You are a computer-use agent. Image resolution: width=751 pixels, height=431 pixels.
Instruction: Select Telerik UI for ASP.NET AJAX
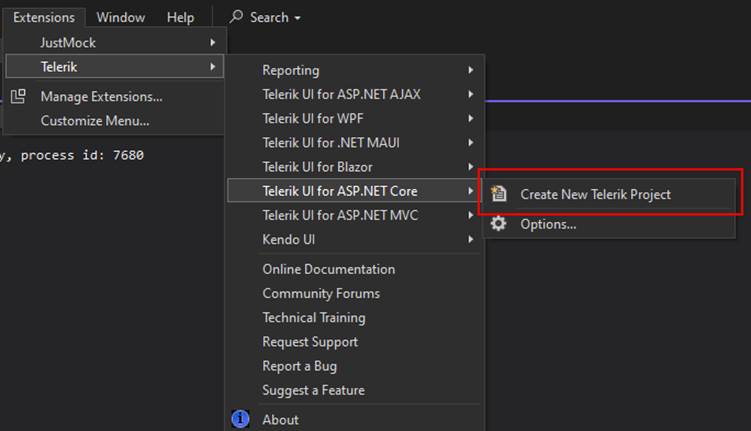354,94
